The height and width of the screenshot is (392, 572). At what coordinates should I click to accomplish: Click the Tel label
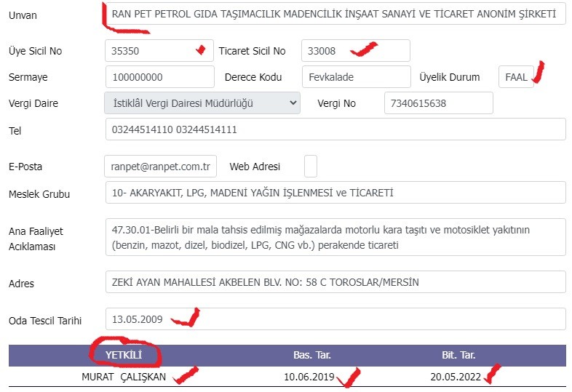tap(15, 130)
